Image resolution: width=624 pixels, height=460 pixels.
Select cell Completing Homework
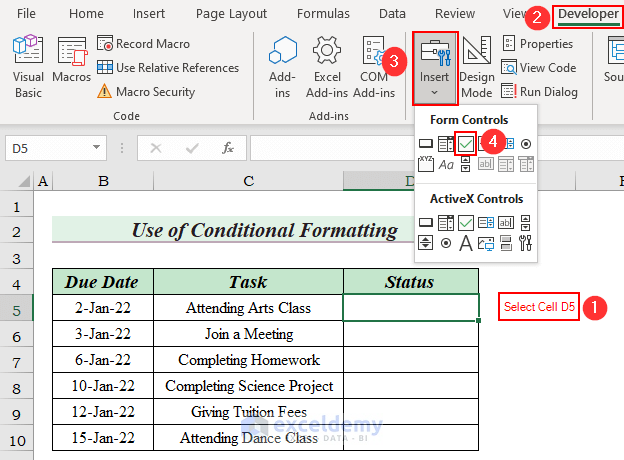pos(249,360)
